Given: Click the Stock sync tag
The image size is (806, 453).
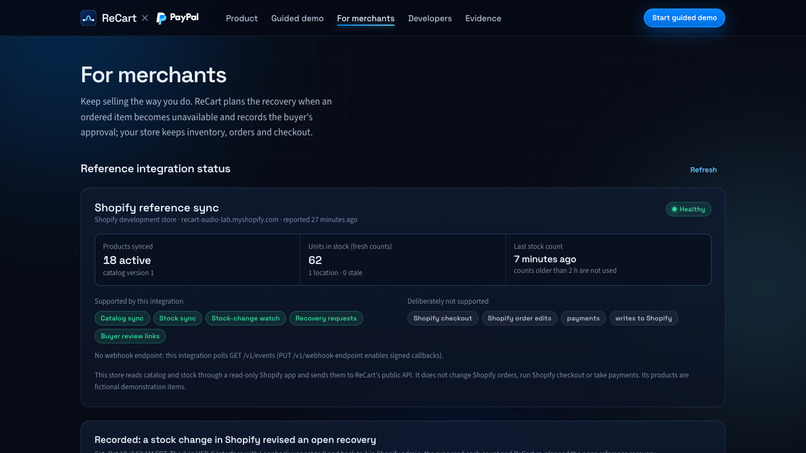Looking at the screenshot, I should 177,318.
